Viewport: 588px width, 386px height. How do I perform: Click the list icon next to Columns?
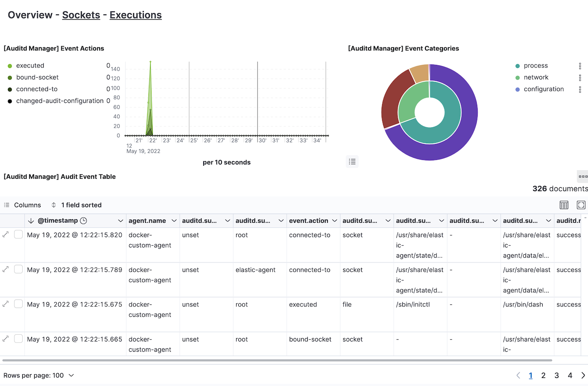tap(6, 205)
